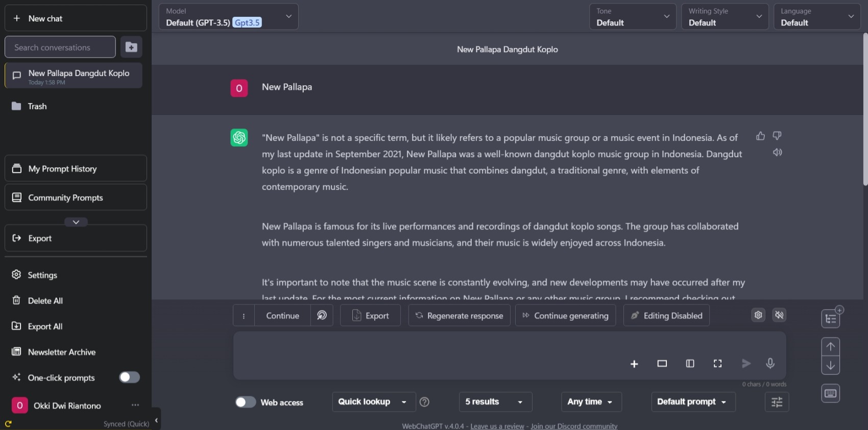Click the prompt list icon with plus badge

(x=831, y=319)
